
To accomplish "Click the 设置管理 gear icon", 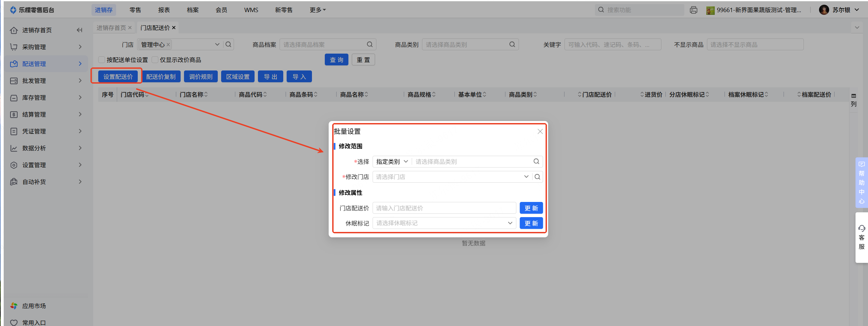I will (14, 165).
